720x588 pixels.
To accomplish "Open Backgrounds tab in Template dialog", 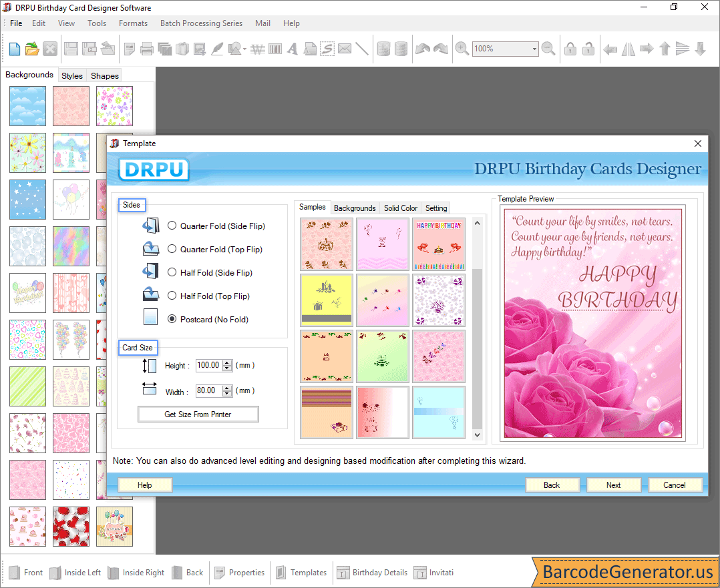I will click(355, 208).
